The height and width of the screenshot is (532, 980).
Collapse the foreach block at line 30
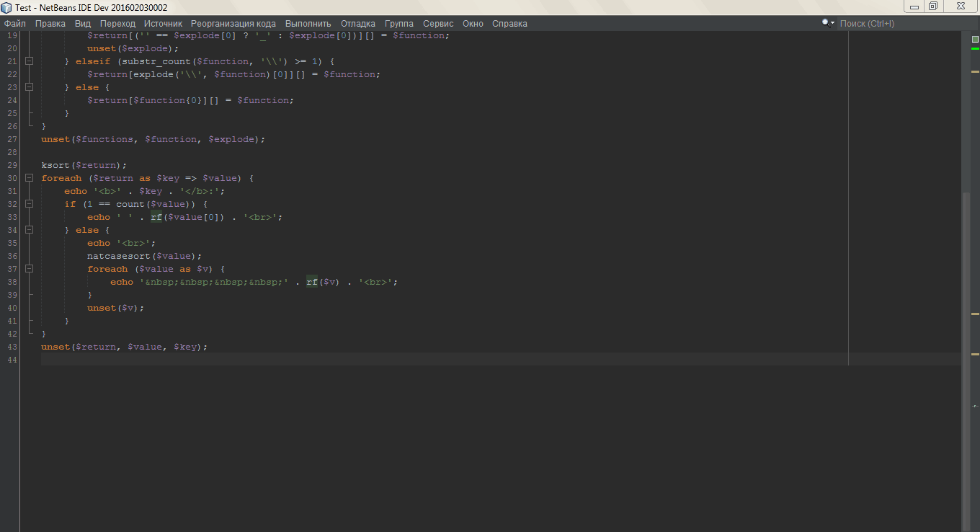pos(30,178)
